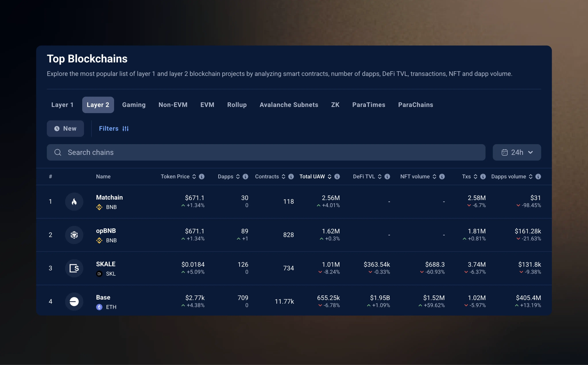
Task: Switch to the ZK tab
Action: tap(335, 105)
